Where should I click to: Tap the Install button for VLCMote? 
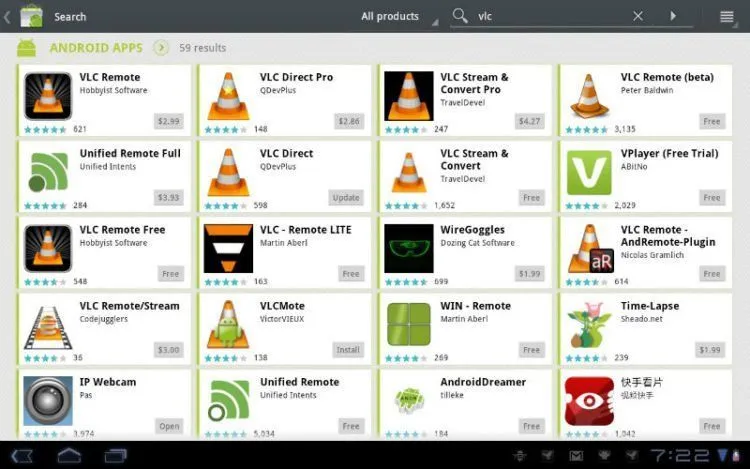pos(348,350)
